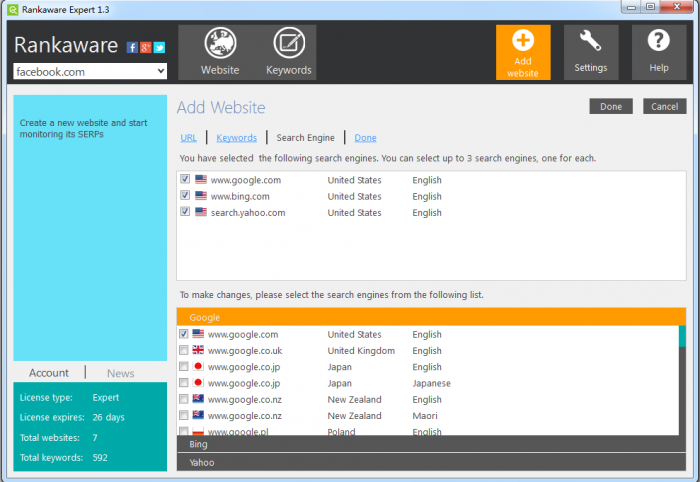Click the search engine list scrollbar thumb
This screenshot has height=482, width=700.
(x=682, y=336)
